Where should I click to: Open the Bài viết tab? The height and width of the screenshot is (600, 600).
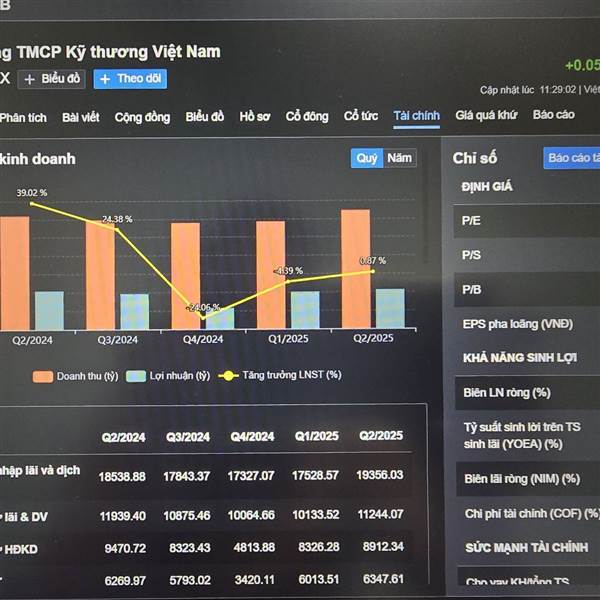[81, 117]
